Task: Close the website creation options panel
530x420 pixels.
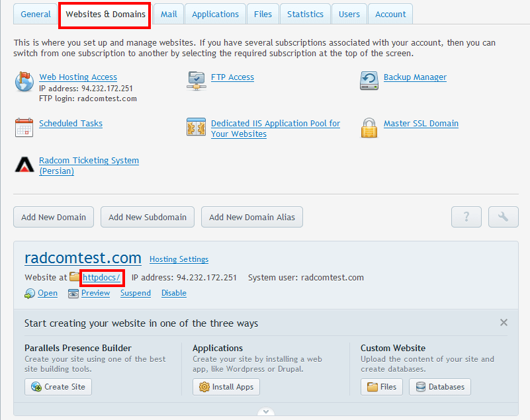Action: 504,323
